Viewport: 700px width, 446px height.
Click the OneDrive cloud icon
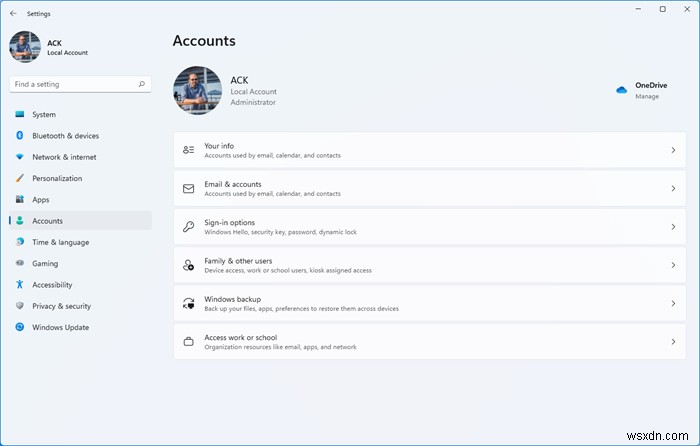click(x=621, y=90)
